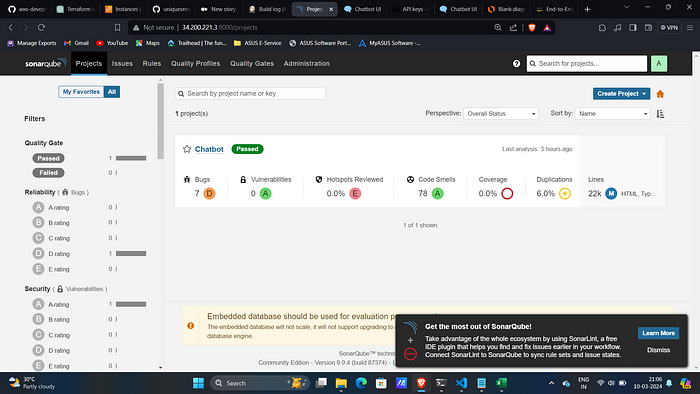Click the bookmark page icon in toolbar
The image size is (700, 394).
(x=117, y=27)
